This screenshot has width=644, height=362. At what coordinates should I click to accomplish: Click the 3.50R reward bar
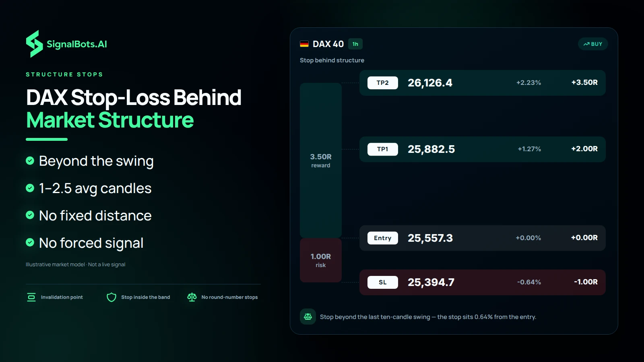[x=321, y=160]
